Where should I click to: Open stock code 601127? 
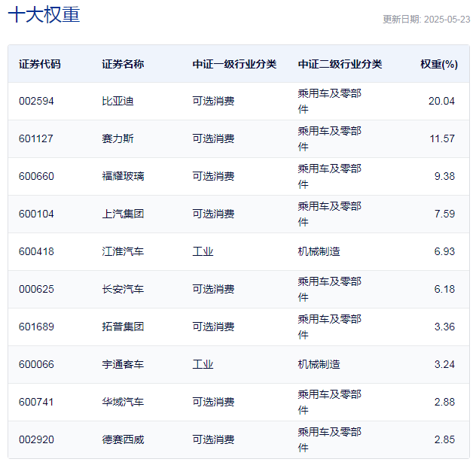point(36,138)
